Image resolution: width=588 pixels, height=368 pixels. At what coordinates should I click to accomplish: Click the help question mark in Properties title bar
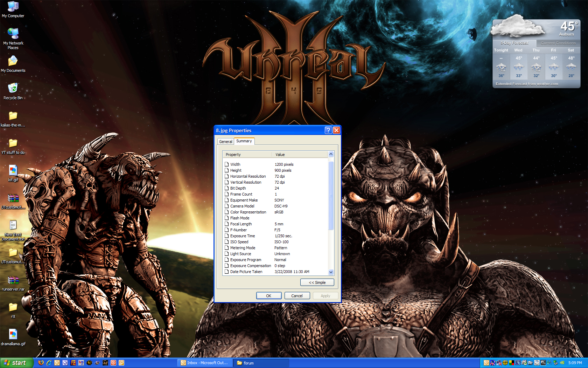click(328, 130)
